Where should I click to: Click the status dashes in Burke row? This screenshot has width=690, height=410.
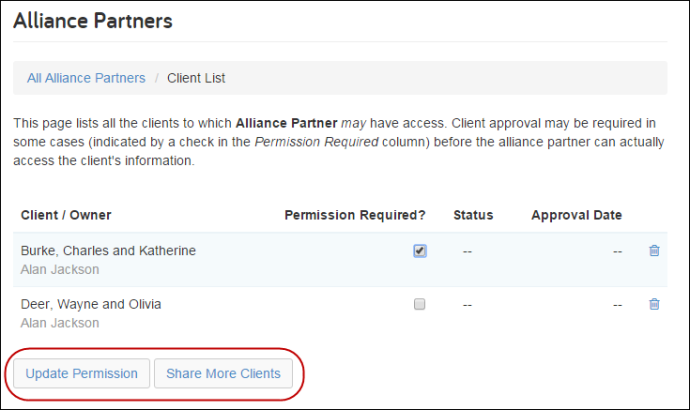tap(467, 252)
